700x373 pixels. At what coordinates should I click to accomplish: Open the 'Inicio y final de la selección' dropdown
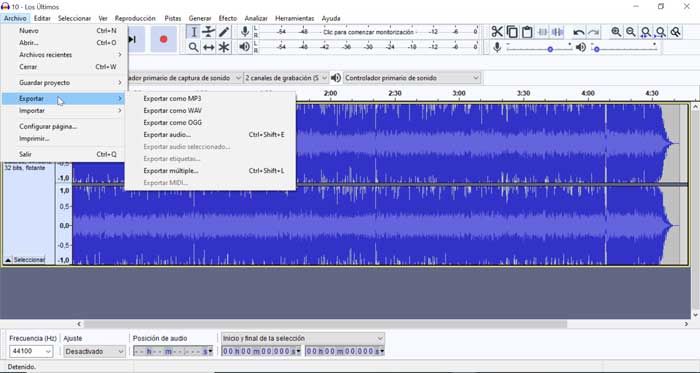tap(303, 338)
